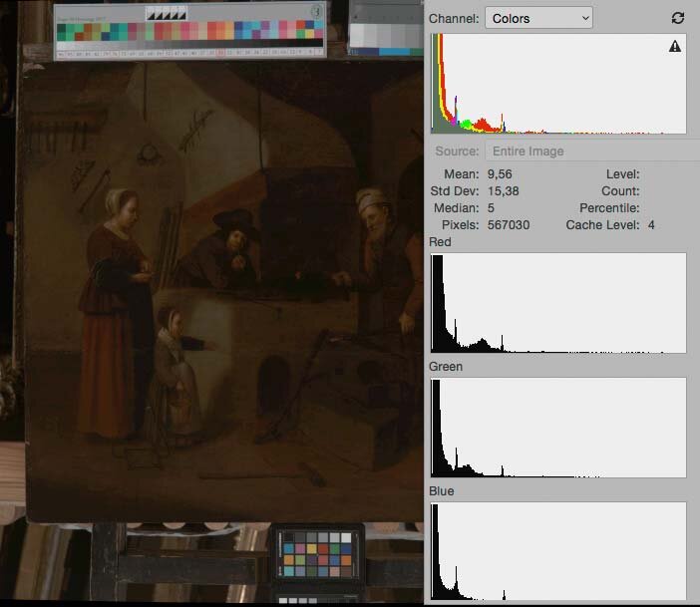Click the Percentile label
The width and height of the screenshot is (700, 607).
609,208
